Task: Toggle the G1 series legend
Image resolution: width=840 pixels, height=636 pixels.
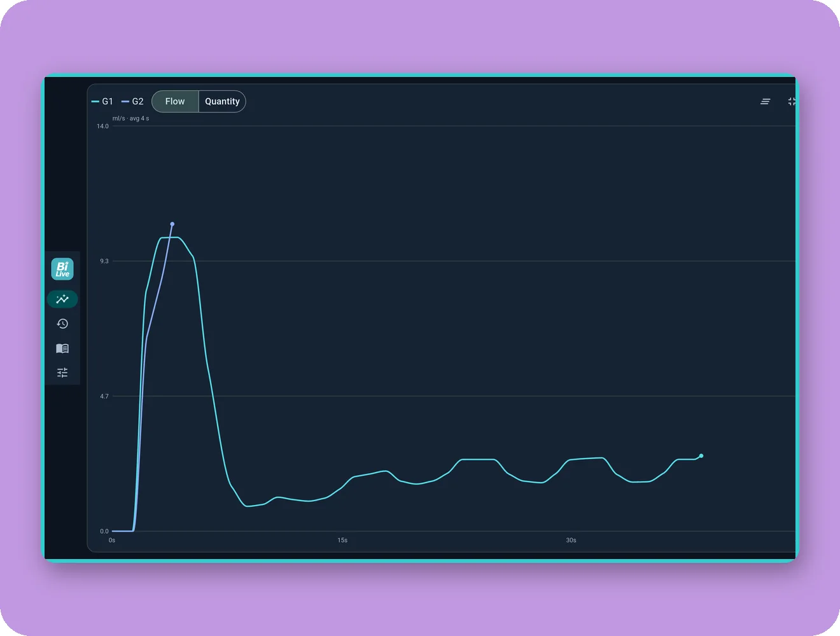Action: tap(102, 102)
